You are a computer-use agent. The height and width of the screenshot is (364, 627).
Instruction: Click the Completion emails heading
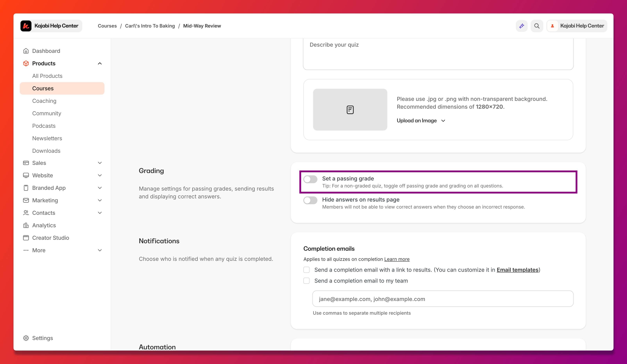pos(329,249)
